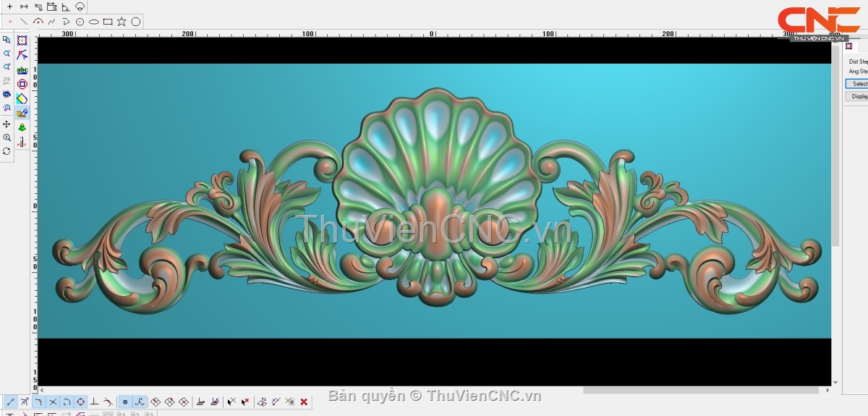868x416 pixels.
Task: Select the red octagon offset tool
Action: [22, 84]
